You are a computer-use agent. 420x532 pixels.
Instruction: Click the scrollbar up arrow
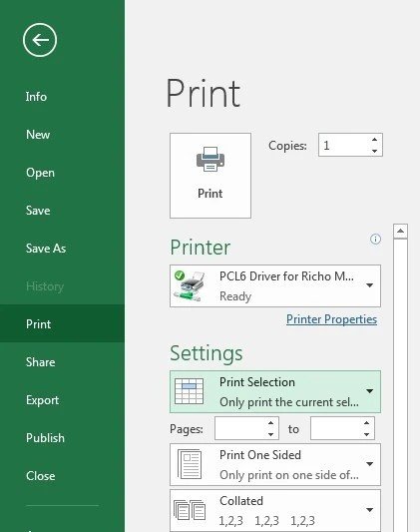click(x=400, y=231)
